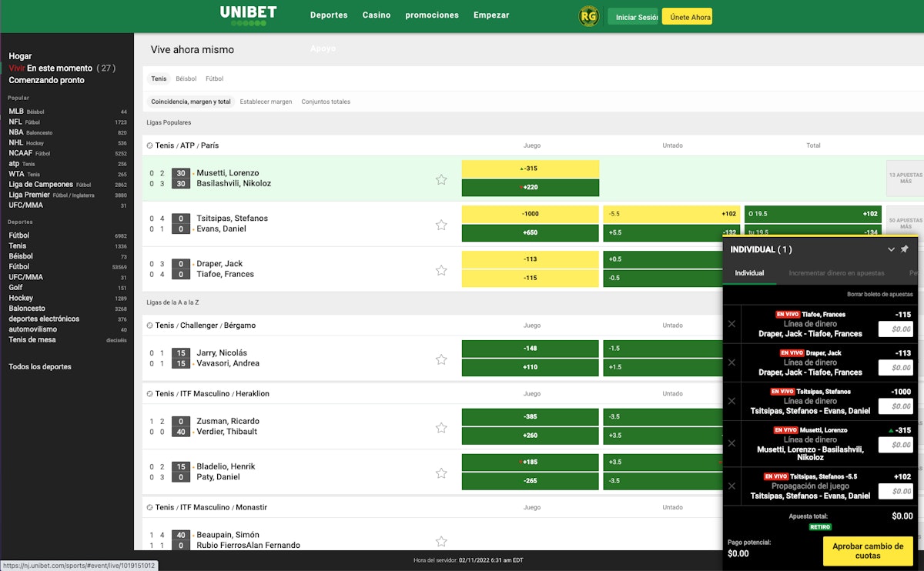Favorite the Musetti vs Basilashvili match star
Viewport: 924px width, 571px height.
point(441,179)
